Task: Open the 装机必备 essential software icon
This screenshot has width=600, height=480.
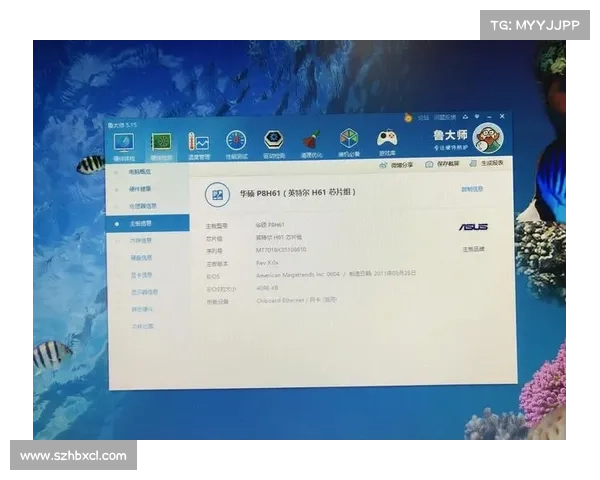Action: [348, 140]
